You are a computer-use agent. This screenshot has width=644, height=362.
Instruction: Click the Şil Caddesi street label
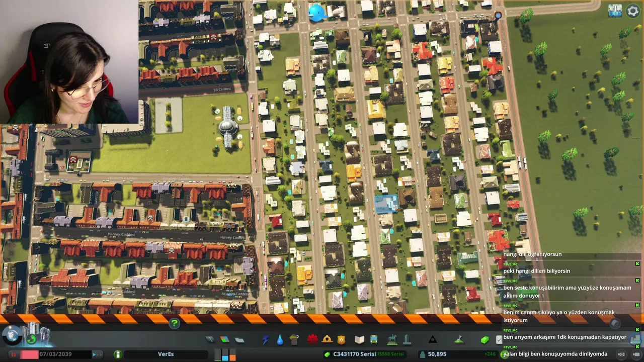221,89
